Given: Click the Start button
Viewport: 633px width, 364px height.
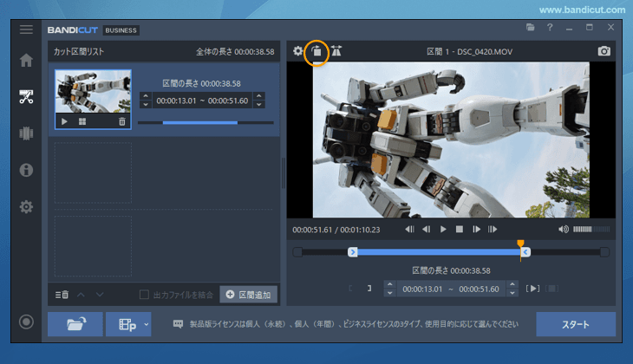Looking at the screenshot, I should coord(576,324).
